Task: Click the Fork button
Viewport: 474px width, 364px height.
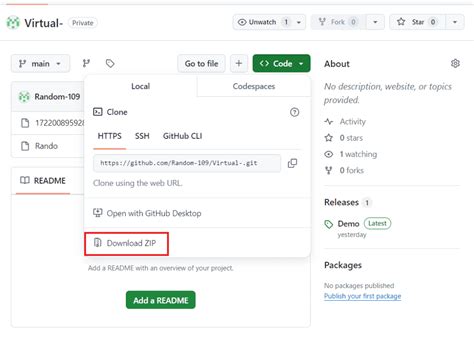Action: [338, 22]
